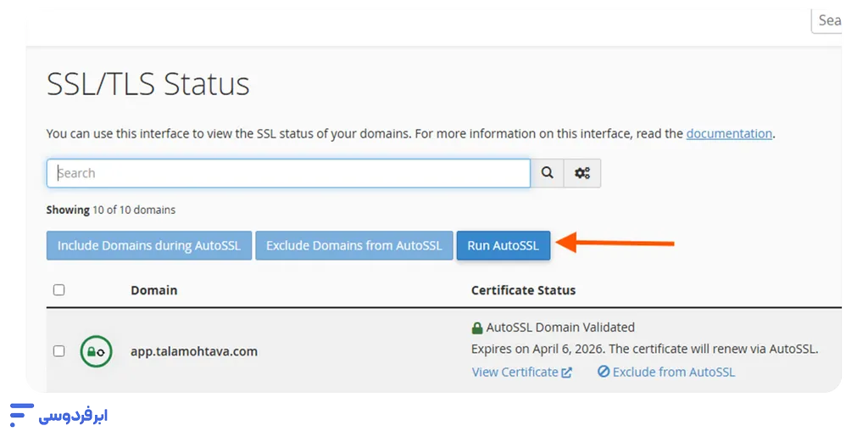Click the partially visible top-right search box
Viewport: 868px width, 437px height.
pyautogui.click(x=827, y=20)
